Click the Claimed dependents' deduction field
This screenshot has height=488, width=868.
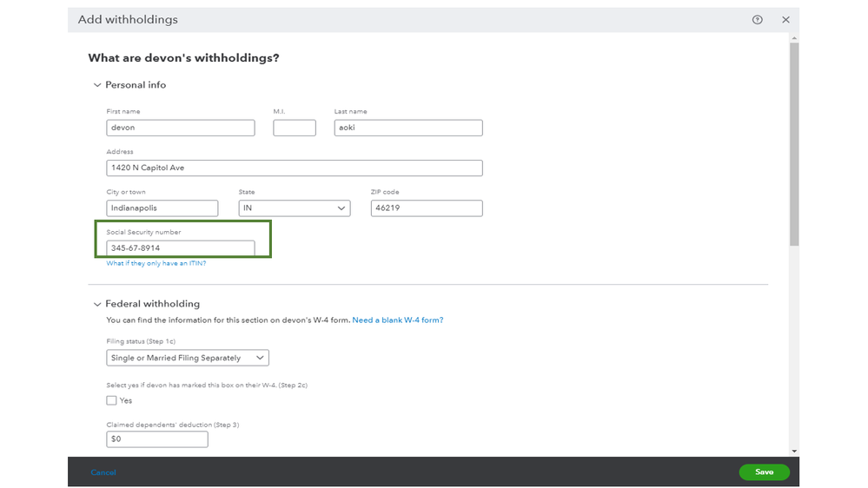coord(157,439)
